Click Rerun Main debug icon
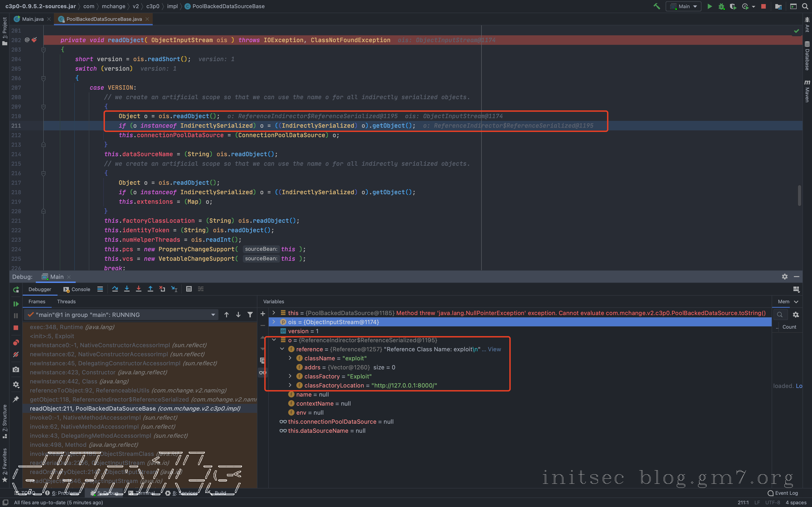Viewport: 812px width, 507px height. click(16, 290)
